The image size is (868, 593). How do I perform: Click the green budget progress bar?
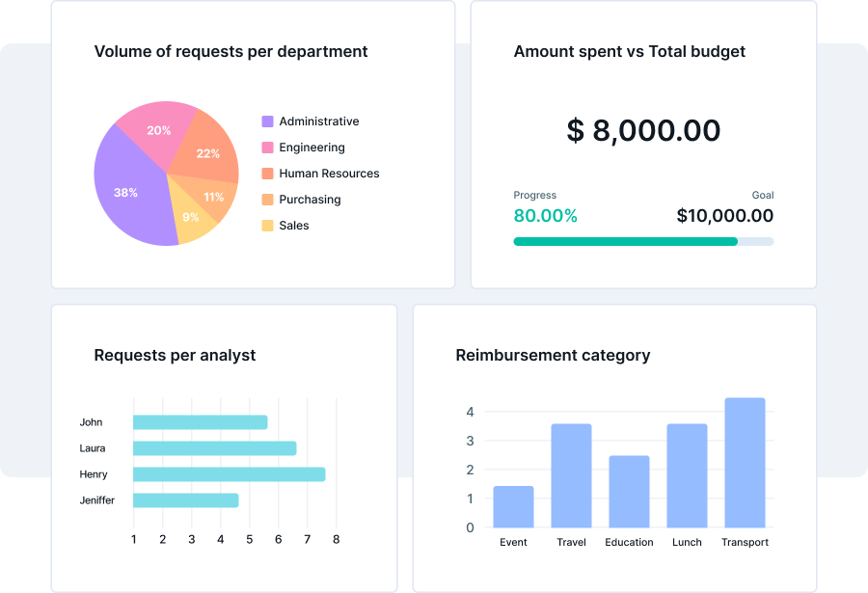coord(625,241)
